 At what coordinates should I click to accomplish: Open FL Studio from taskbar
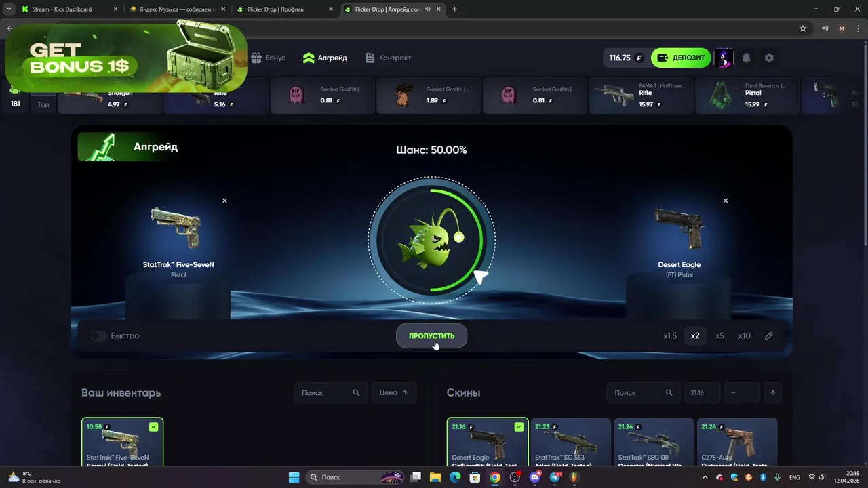(575, 477)
